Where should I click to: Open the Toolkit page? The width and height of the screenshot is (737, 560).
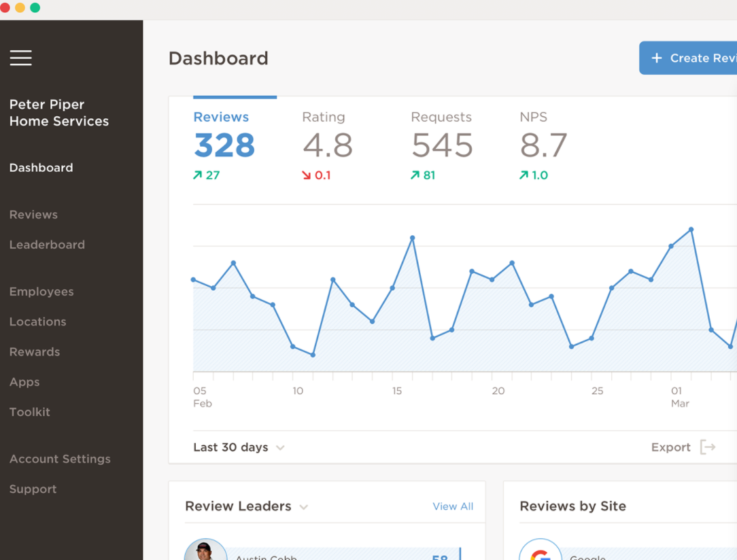coord(29,412)
